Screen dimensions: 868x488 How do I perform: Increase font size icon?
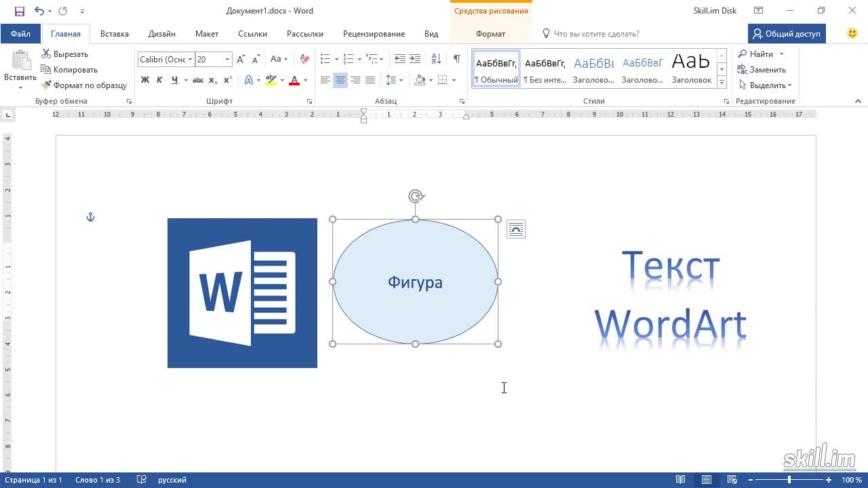pos(241,60)
